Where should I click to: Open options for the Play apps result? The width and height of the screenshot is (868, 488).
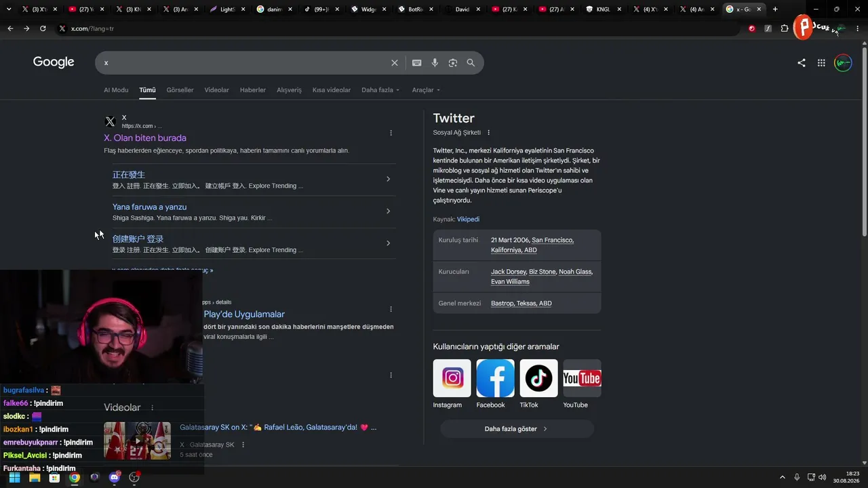(x=391, y=309)
